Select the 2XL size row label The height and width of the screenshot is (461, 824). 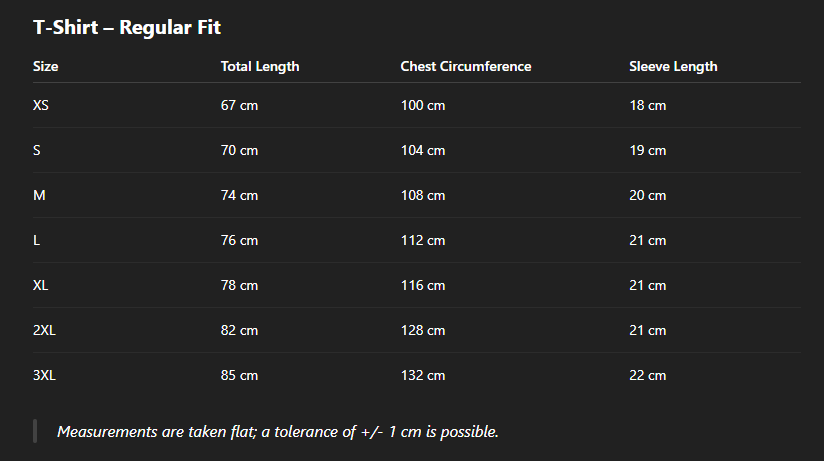(44, 330)
